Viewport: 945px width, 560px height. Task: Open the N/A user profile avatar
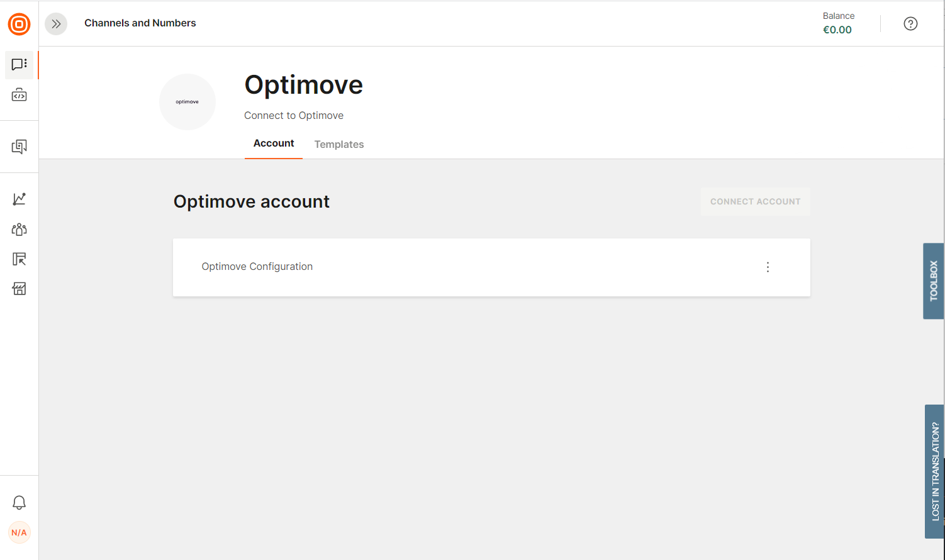point(19,532)
